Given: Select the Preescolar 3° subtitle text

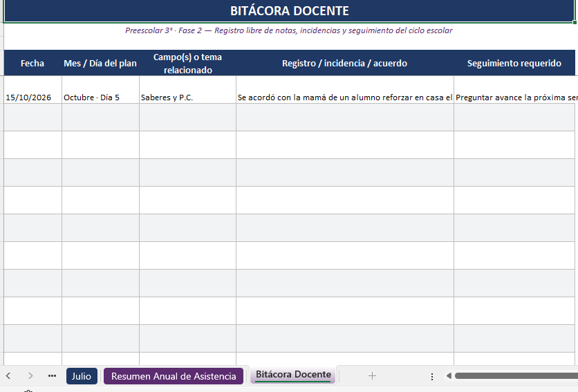Looking at the screenshot, I should coord(288,30).
